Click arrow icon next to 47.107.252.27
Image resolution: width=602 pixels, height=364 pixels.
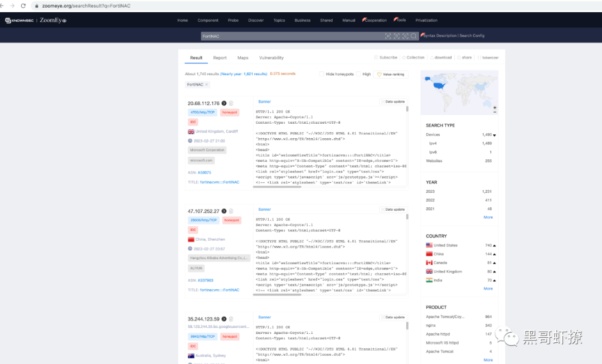coord(224,211)
